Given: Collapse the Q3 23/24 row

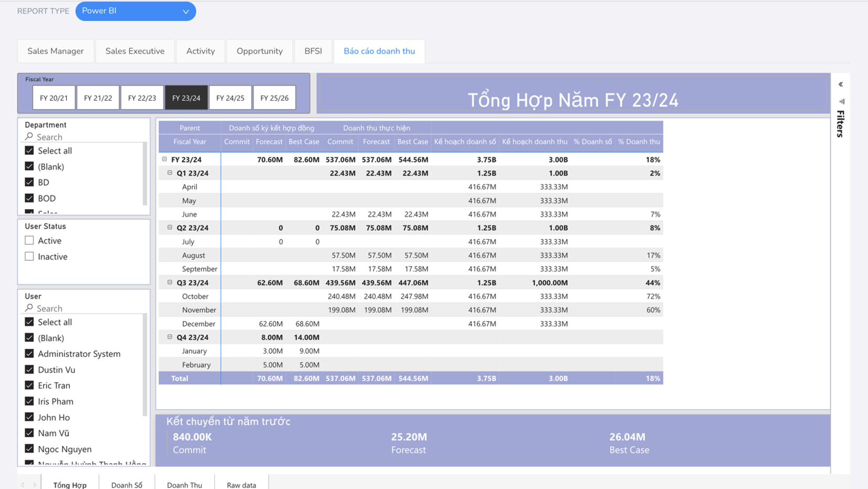Looking at the screenshot, I should [170, 282].
